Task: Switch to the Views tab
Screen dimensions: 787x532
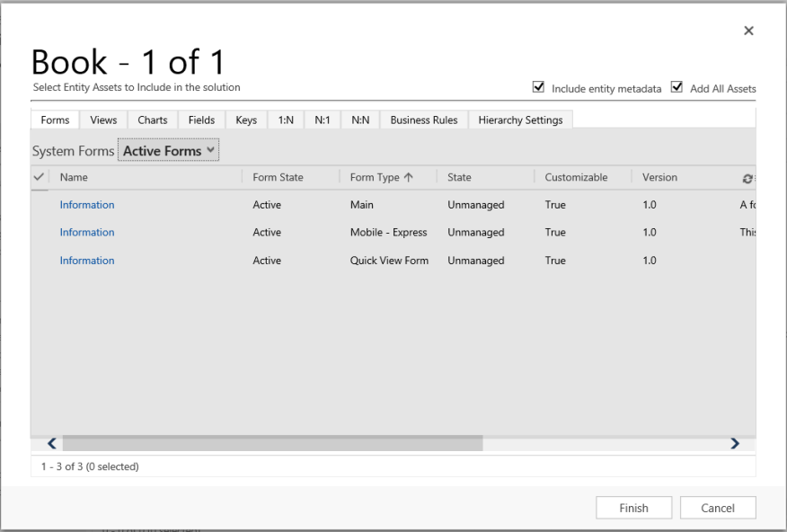Action: click(102, 119)
